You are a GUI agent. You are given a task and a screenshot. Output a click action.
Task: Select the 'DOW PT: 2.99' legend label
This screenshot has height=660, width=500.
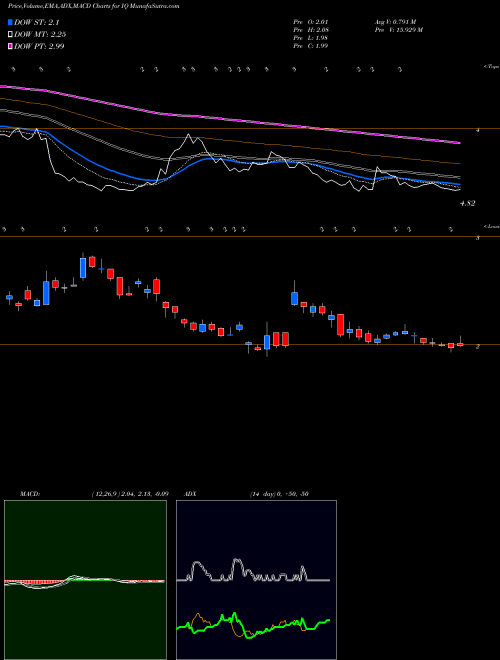click(39, 46)
